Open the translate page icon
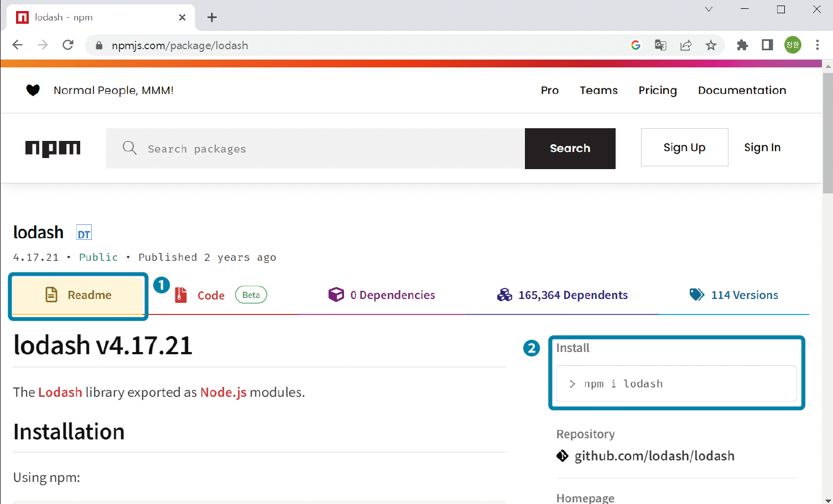The image size is (833, 504). click(660, 45)
